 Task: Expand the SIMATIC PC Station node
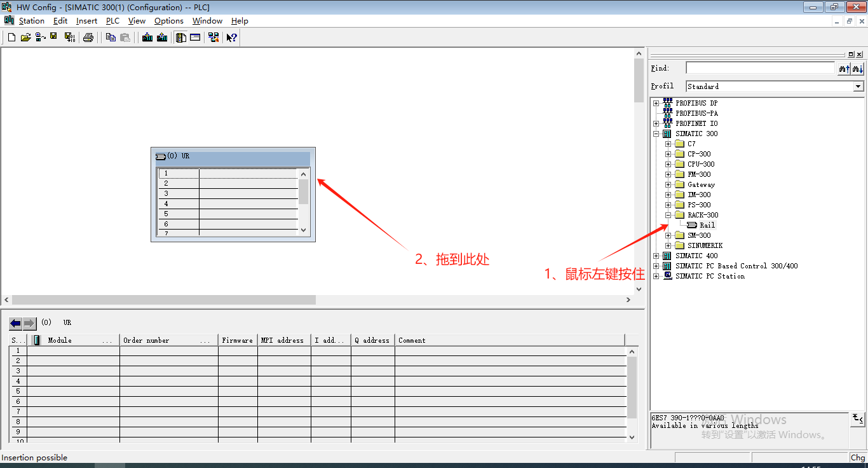click(x=656, y=276)
